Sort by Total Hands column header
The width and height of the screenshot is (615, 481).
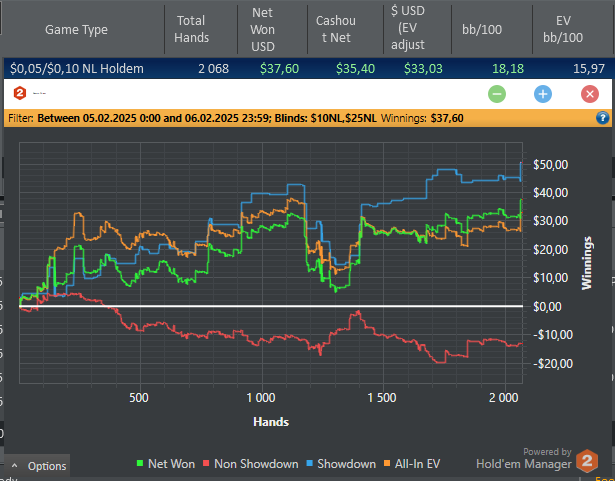tap(191, 29)
